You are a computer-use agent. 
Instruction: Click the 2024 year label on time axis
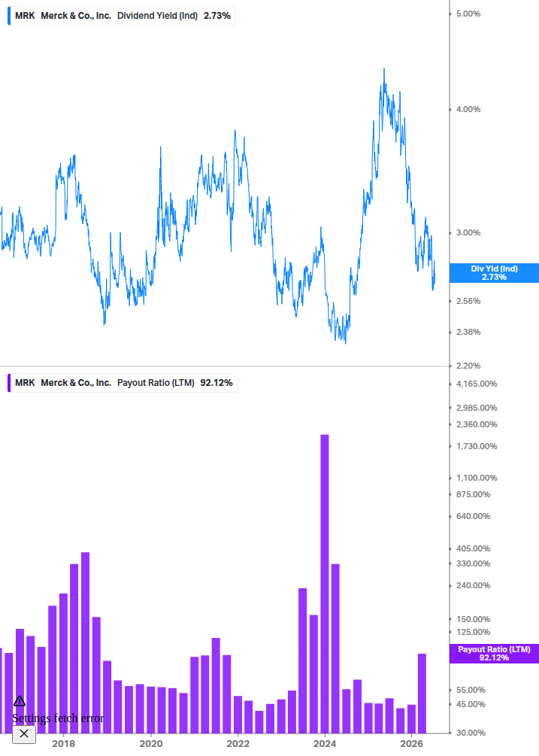point(325,743)
